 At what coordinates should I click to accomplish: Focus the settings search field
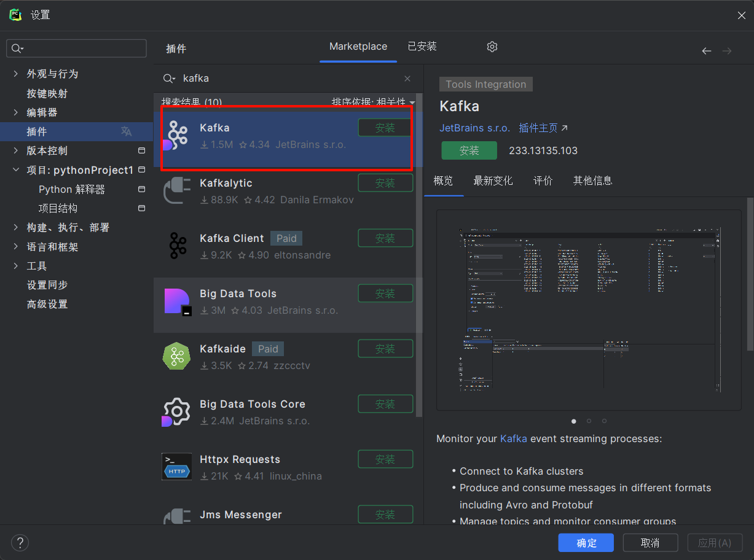[76, 49]
